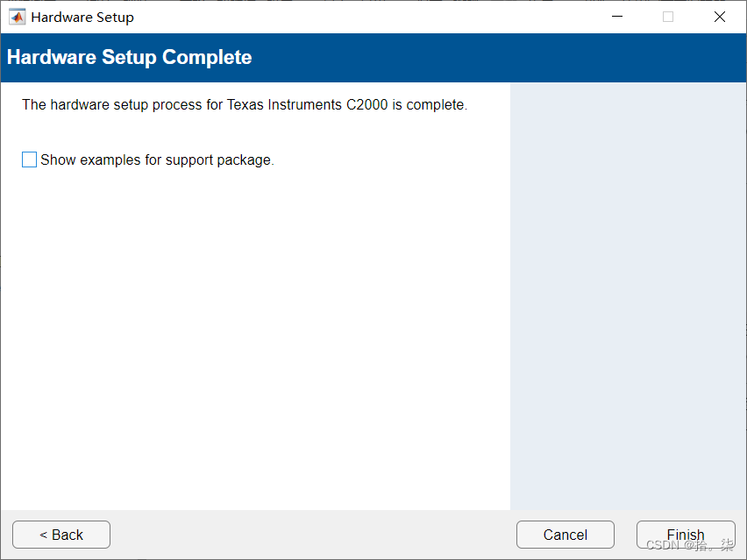Image resolution: width=747 pixels, height=560 pixels.
Task: Click the 'Show examples for support package' label
Action: pyautogui.click(x=157, y=160)
